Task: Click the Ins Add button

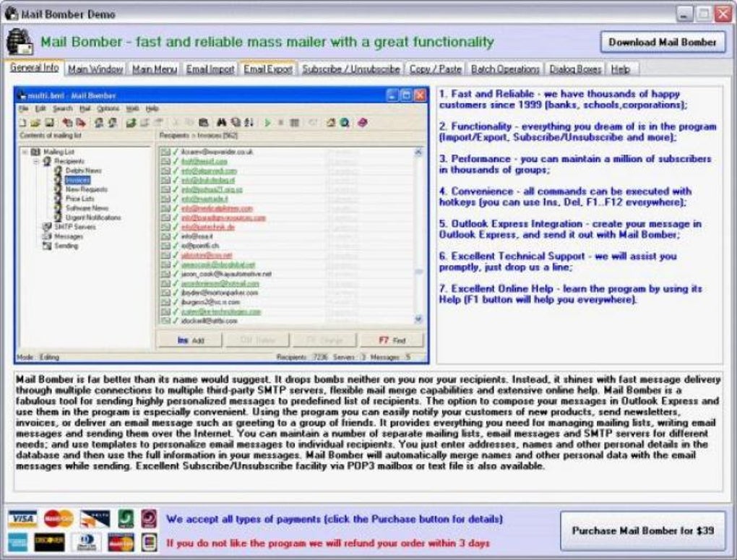Action: coord(190,340)
